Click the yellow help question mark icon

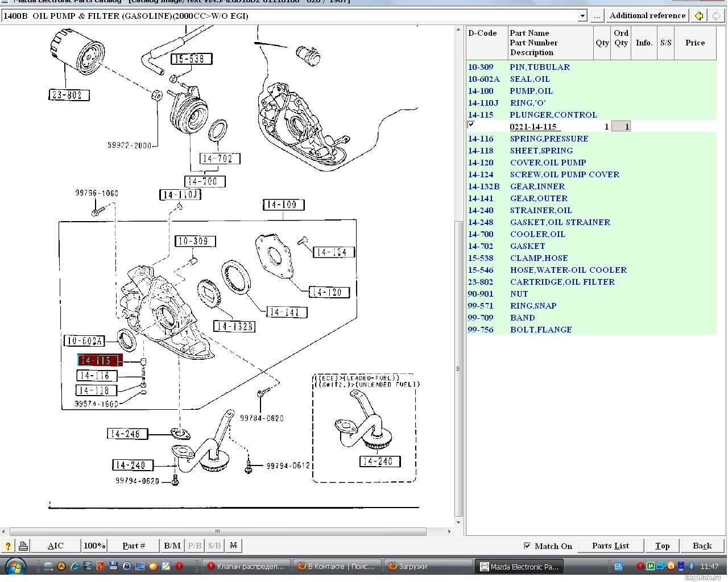pos(8,546)
